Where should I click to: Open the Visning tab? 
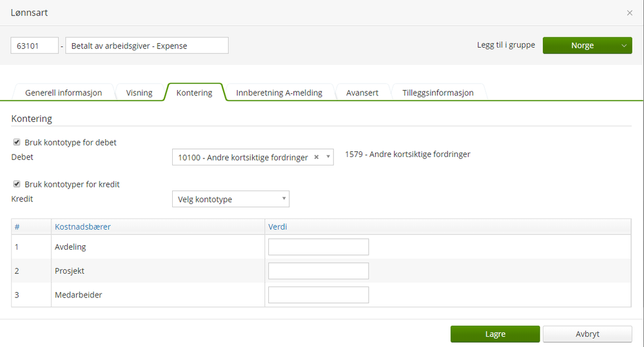click(x=139, y=93)
